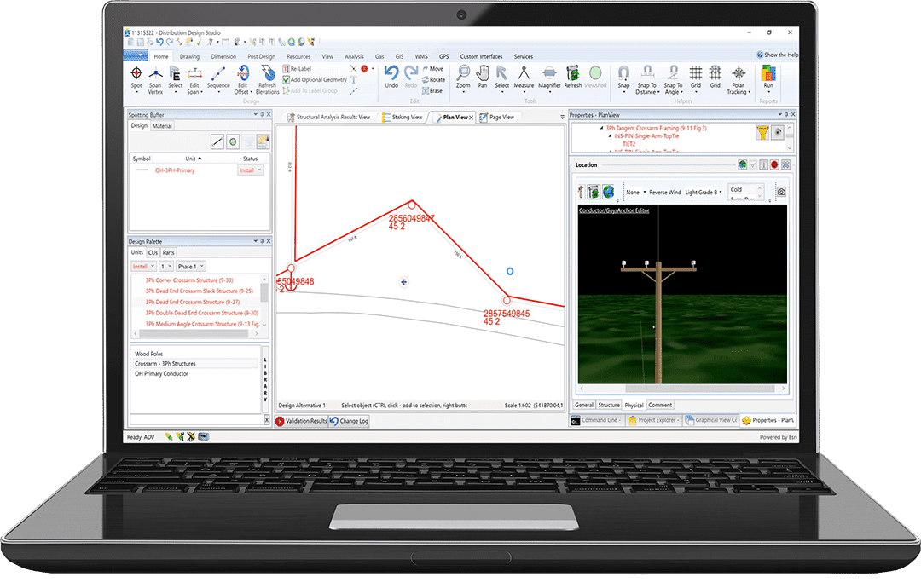921x588 pixels.
Task: Open the Light Grade B dropdown
Action: (x=704, y=193)
